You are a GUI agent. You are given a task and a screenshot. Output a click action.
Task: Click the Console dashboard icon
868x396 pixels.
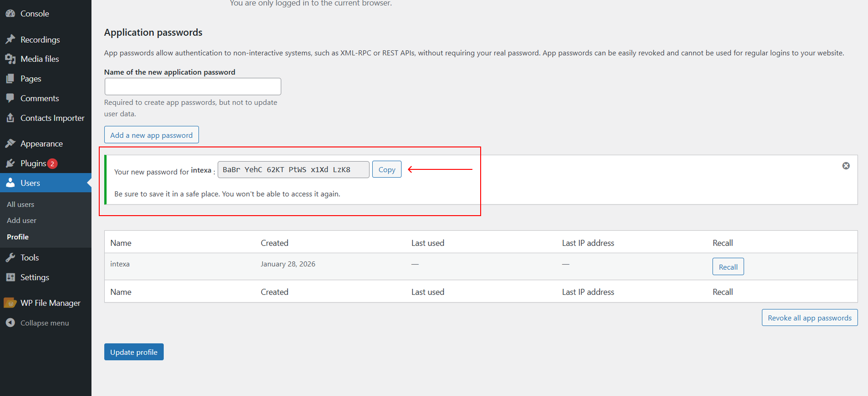pos(10,14)
